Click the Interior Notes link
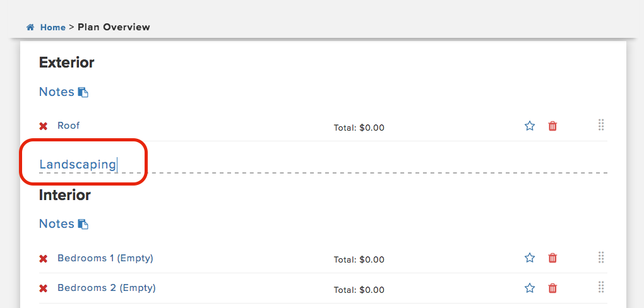This screenshot has width=644, height=308. 56,223
